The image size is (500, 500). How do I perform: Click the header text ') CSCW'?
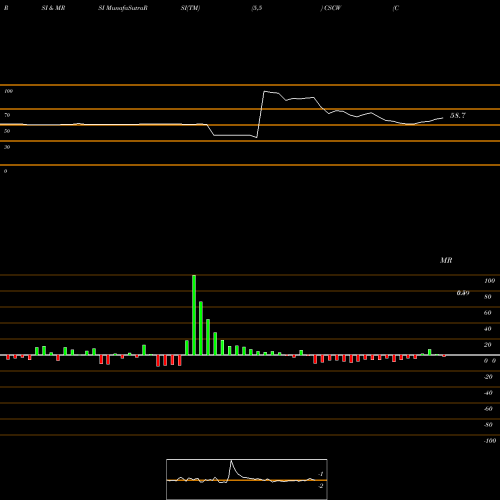[331, 8]
